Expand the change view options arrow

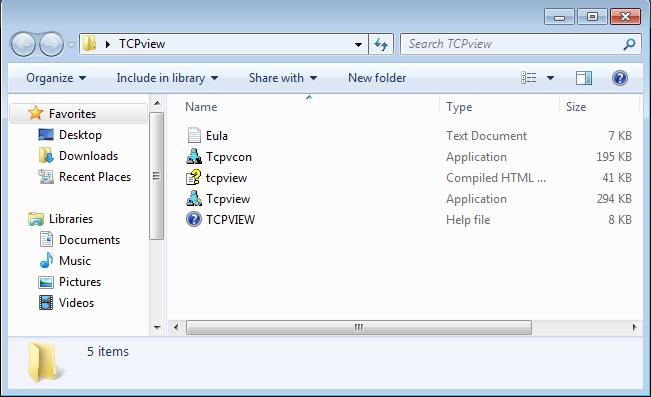click(x=551, y=78)
